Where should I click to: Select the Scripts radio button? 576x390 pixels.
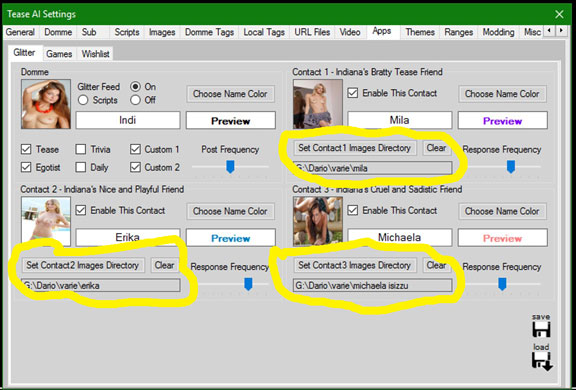coord(83,100)
